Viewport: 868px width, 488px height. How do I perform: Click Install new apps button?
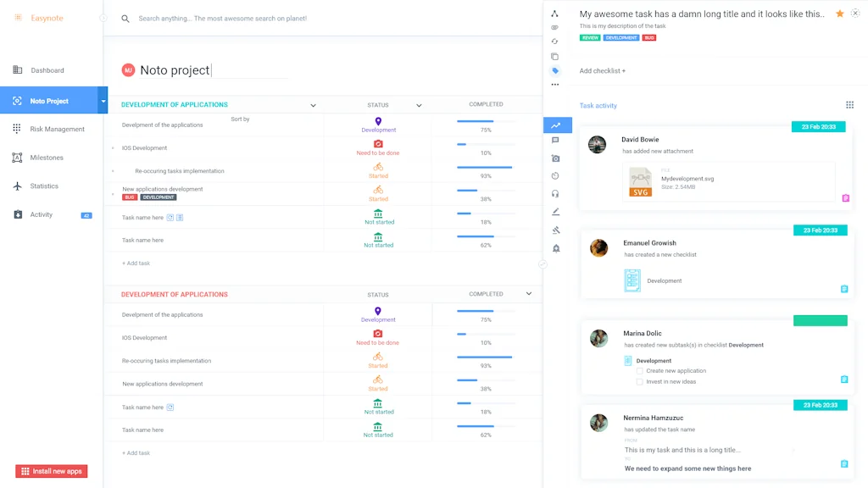(x=51, y=471)
